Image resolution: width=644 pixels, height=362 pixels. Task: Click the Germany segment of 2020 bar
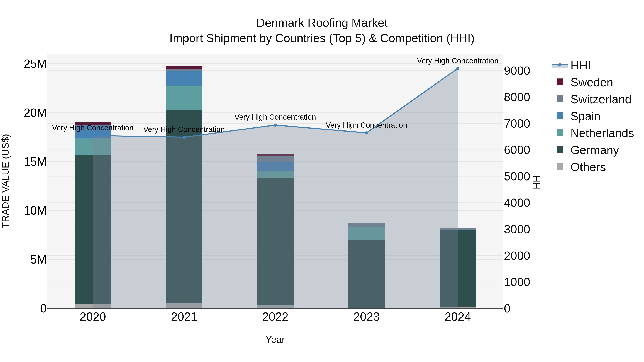tap(93, 229)
